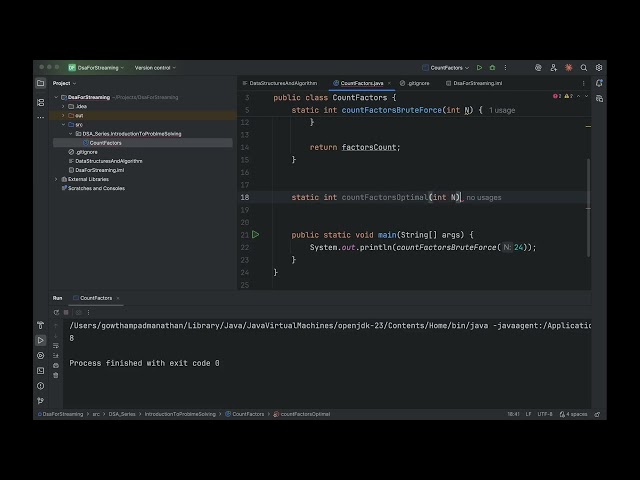Image resolution: width=640 pixels, height=480 pixels.
Task: Open the Structure tool window icon
Action: 40,102
